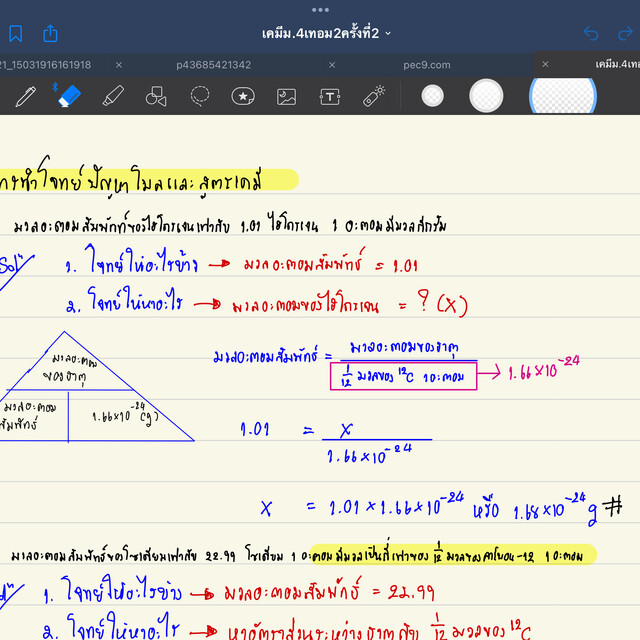Select the Eraser tool
The image size is (640, 640).
coord(68,96)
